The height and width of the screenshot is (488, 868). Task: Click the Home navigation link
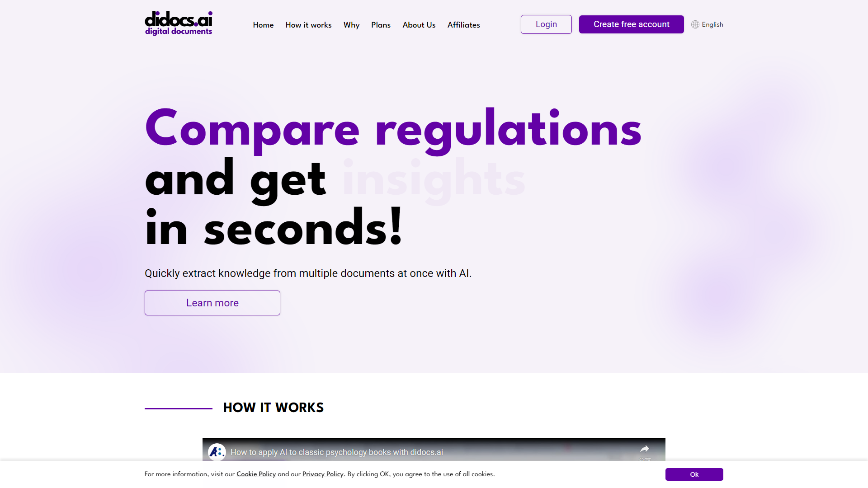263,24
